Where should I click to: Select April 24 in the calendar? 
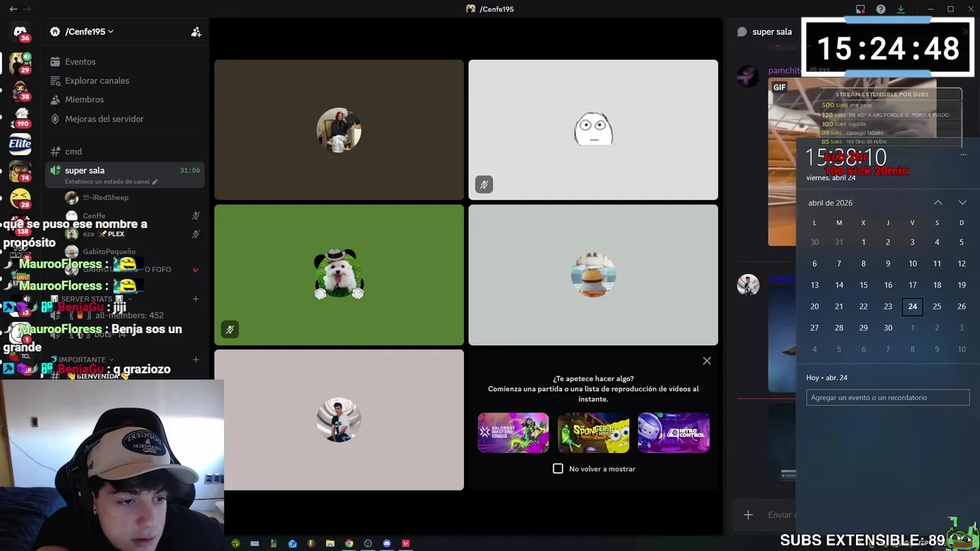(x=912, y=306)
